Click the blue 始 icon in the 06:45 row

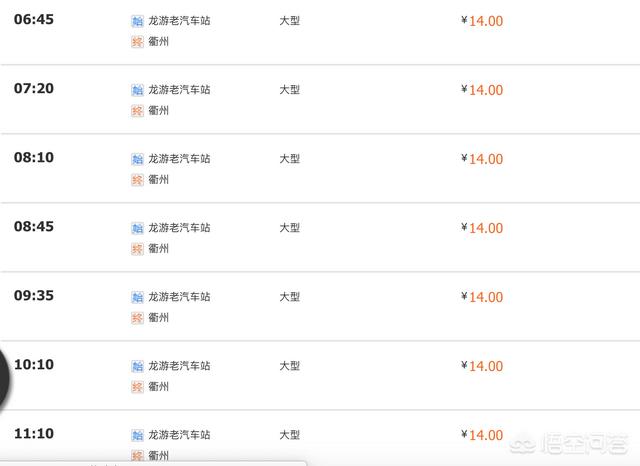tap(138, 21)
